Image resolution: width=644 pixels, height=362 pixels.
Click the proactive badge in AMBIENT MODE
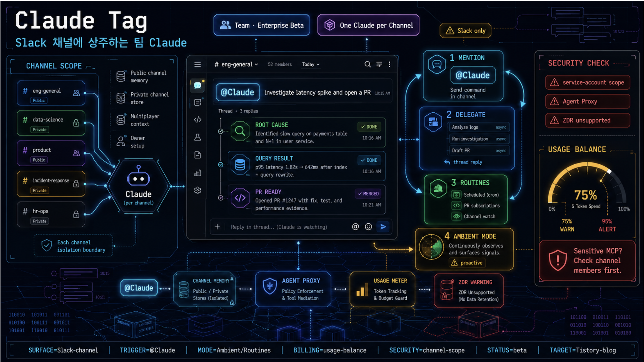[467, 263]
